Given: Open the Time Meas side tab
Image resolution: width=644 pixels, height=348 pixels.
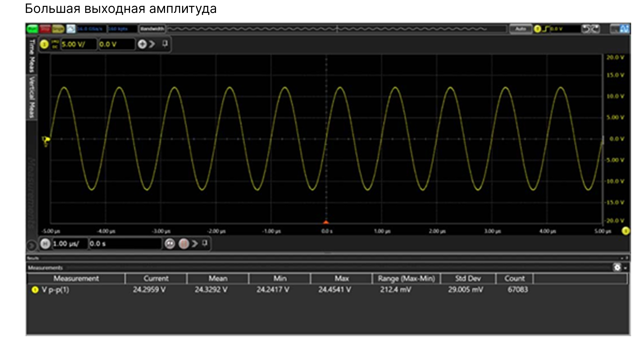Looking at the screenshot, I should point(32,56).
